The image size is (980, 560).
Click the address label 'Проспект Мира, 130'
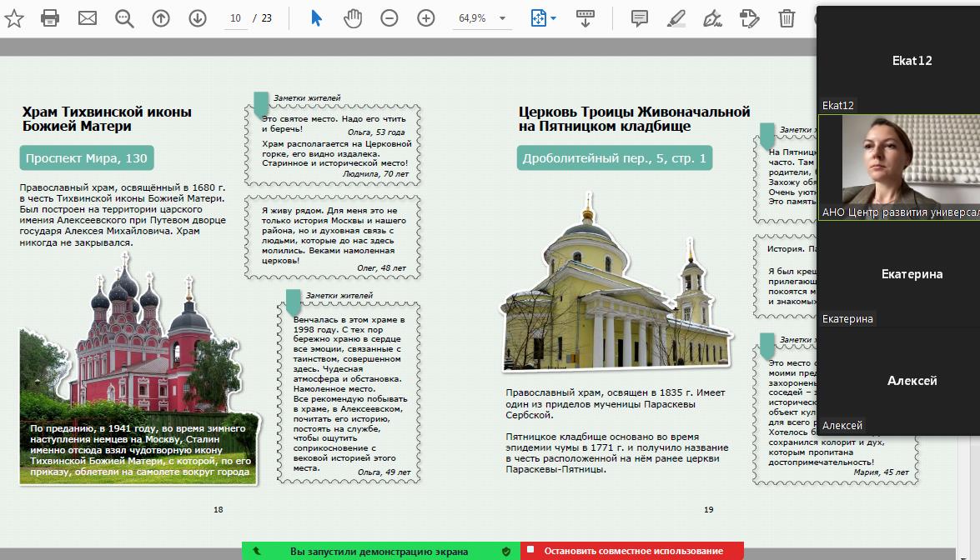[86, 158]
